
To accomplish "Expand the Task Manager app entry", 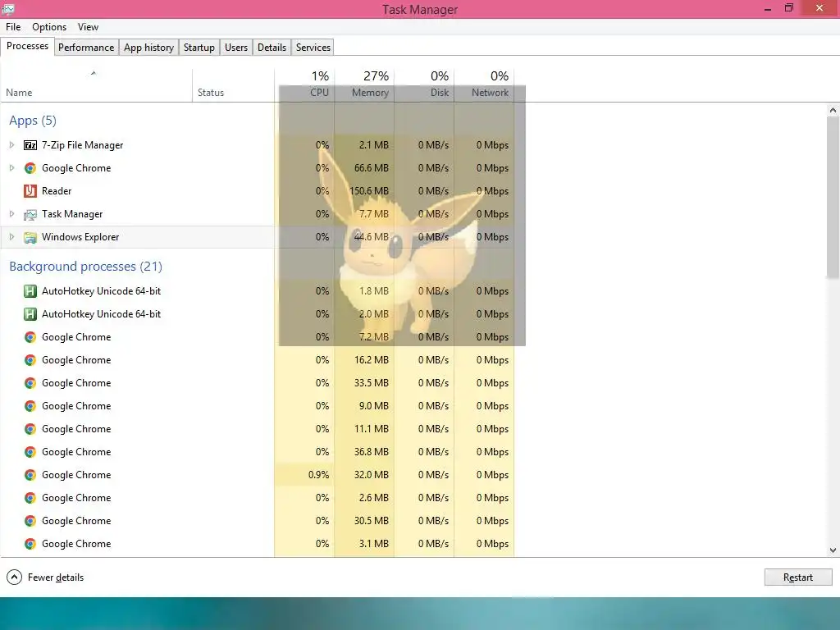I will click(x=11, y=214).
